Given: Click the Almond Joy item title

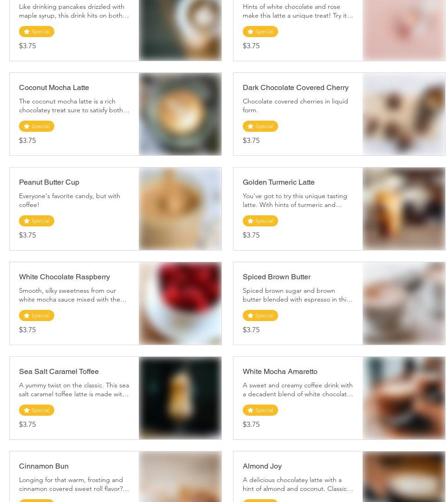Looking at the screenshot, I should [262, 466].
